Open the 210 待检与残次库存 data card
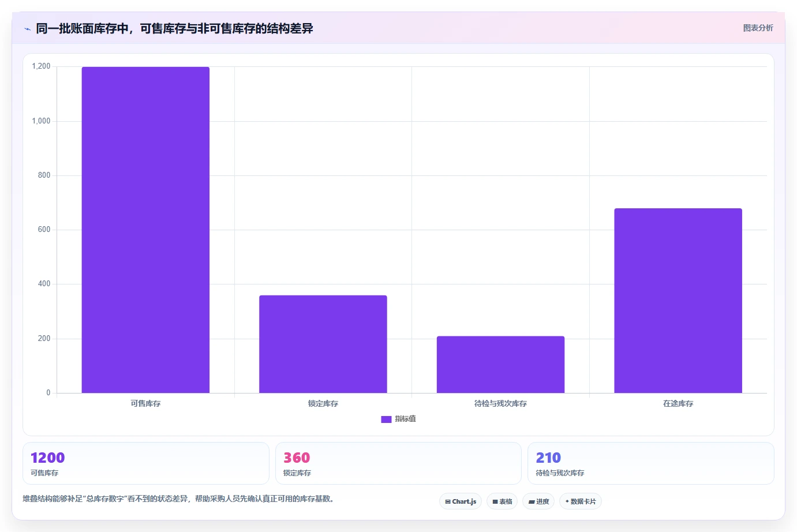797x532 pixels. click(651, 463)
